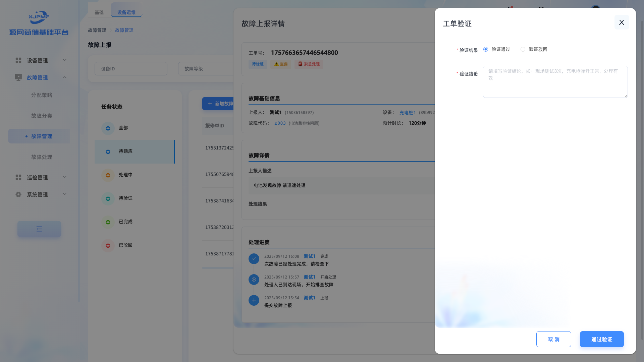Click the 设备管理 grid icon in sidebar
The image size is (644, 362).
pos(18,60)
